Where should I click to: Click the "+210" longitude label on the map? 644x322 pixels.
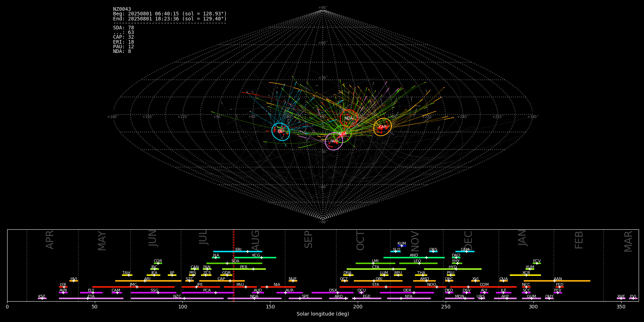click(x=497, y=117)
